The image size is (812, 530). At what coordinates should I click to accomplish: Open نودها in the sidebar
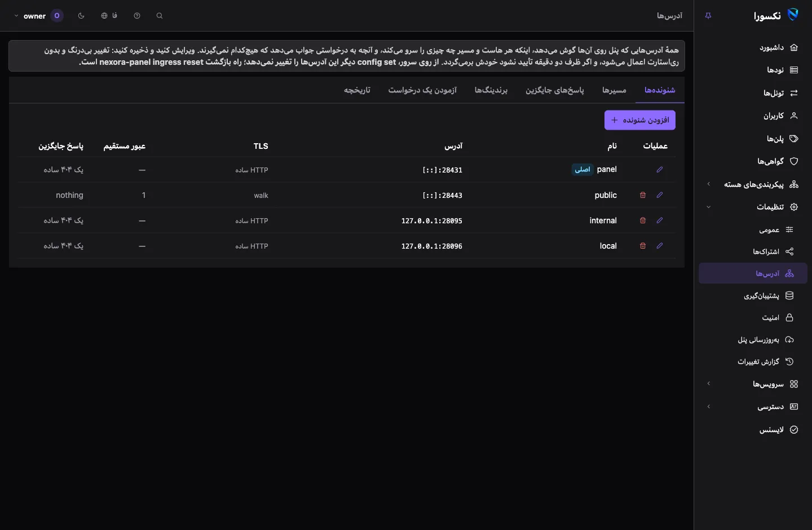[753, 70]
